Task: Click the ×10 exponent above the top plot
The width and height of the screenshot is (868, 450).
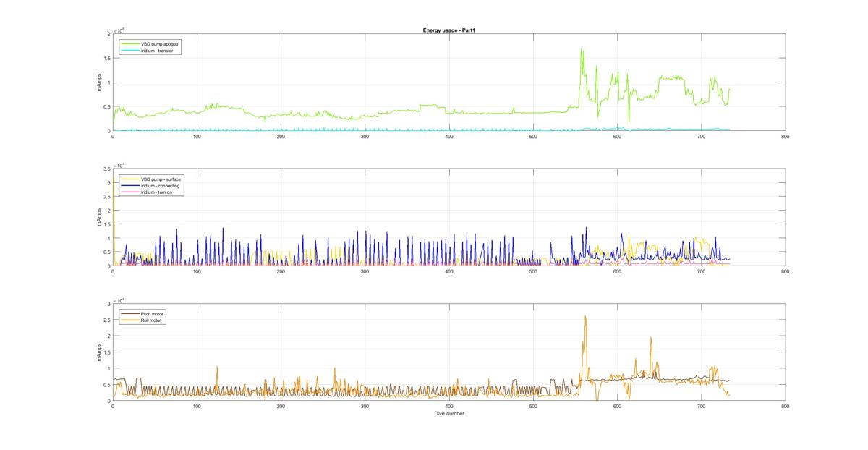Action: [119, 30]
